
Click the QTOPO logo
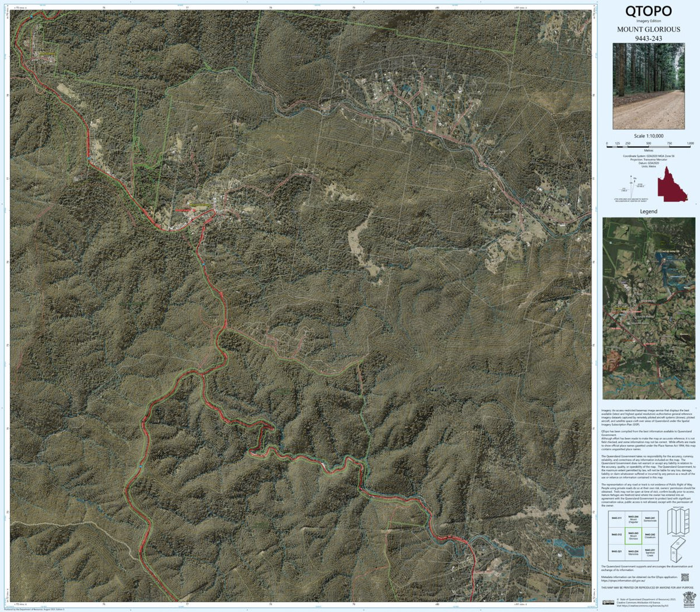648,10
